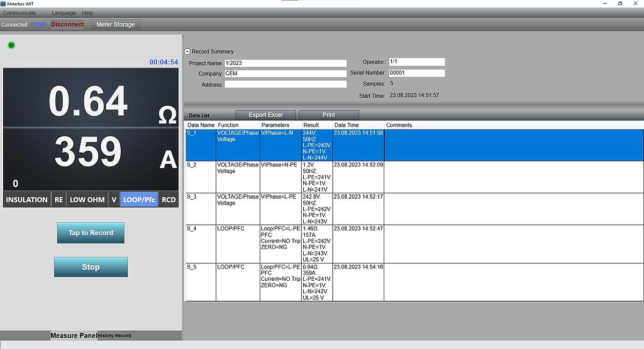This screenshot has width=644, height=349.
Task: Select the S_4 LOOP/PFC data row
Action: [284, 241]
